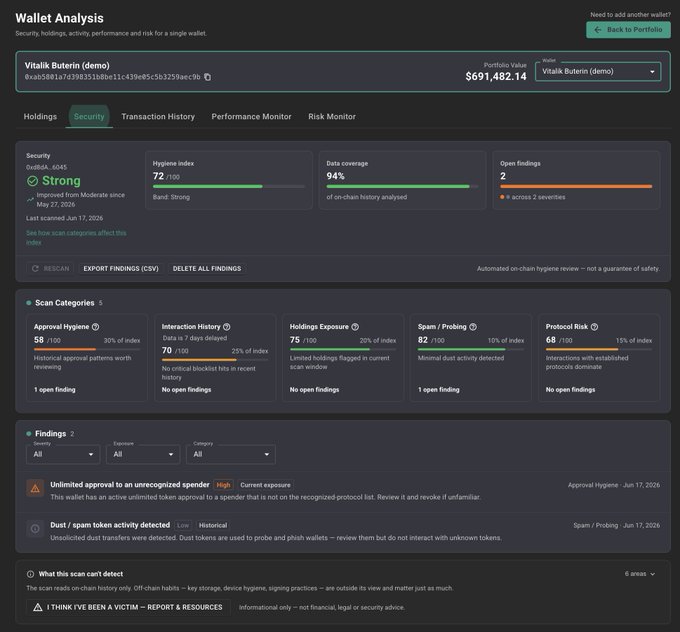Open the Severity filter dropdown
This screenshot has height=632, width=680.
tap(63, 454)
